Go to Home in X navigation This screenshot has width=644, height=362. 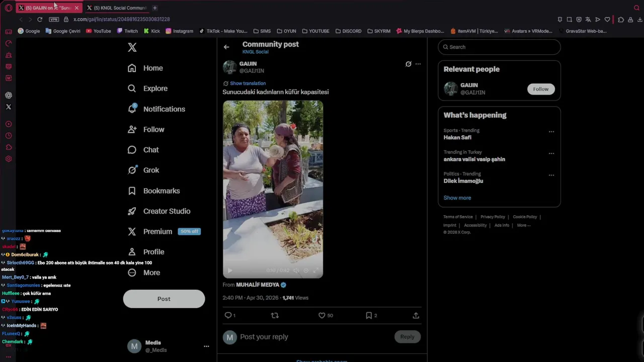point(145,68)
